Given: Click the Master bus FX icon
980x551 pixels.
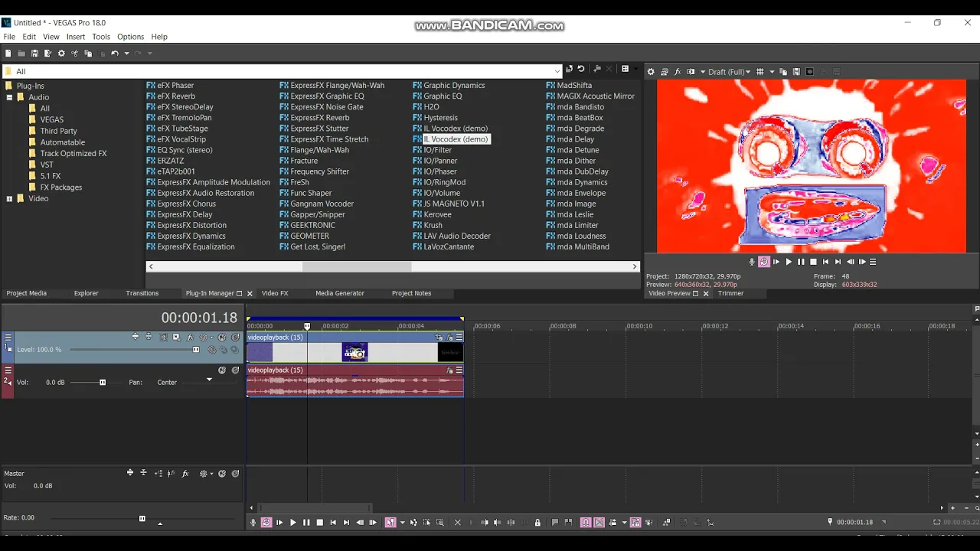Looking at the screenshot, I should [x=185, y=474].
